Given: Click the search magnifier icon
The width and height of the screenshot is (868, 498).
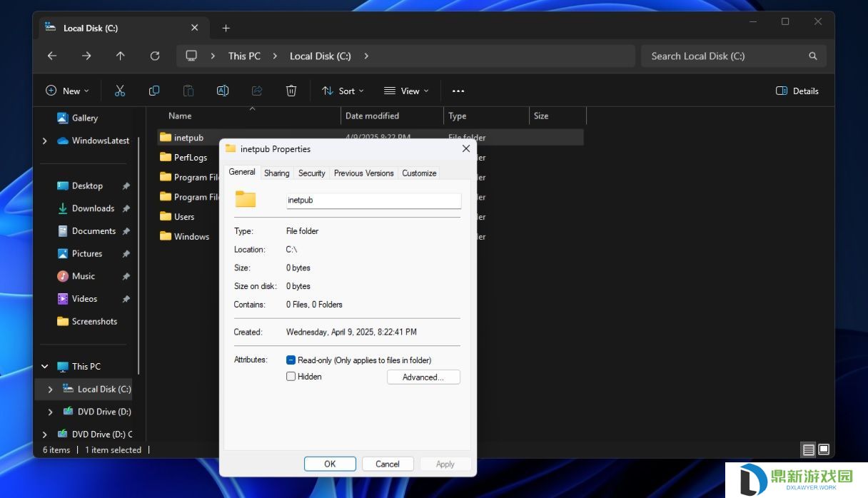Looking at the screenshot, I should coord(812,56).
